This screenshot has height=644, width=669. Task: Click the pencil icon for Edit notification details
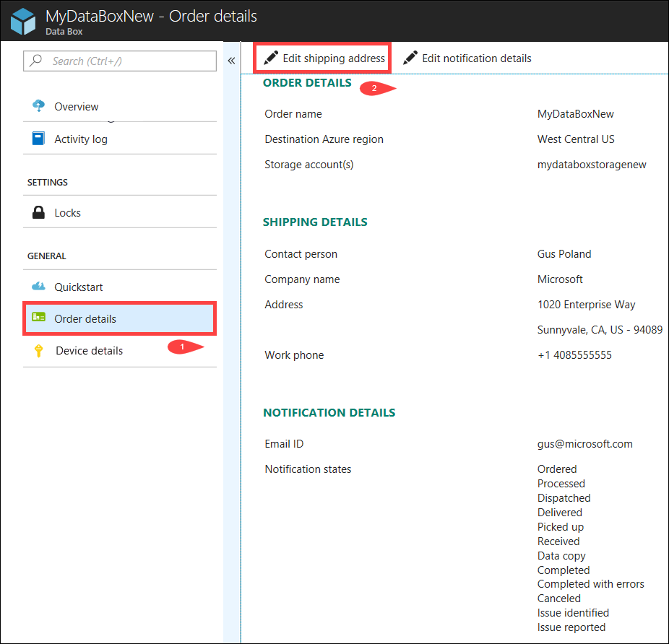[x=410, y=57]
